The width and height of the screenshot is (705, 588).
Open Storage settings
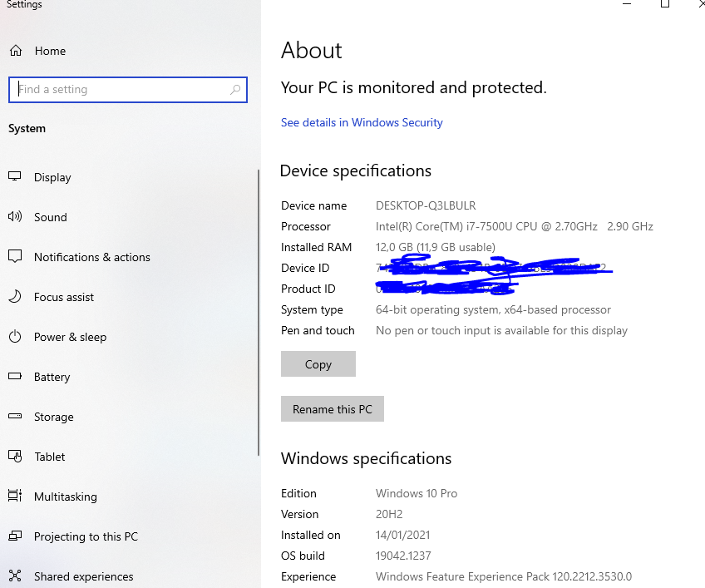click(54, 417)
